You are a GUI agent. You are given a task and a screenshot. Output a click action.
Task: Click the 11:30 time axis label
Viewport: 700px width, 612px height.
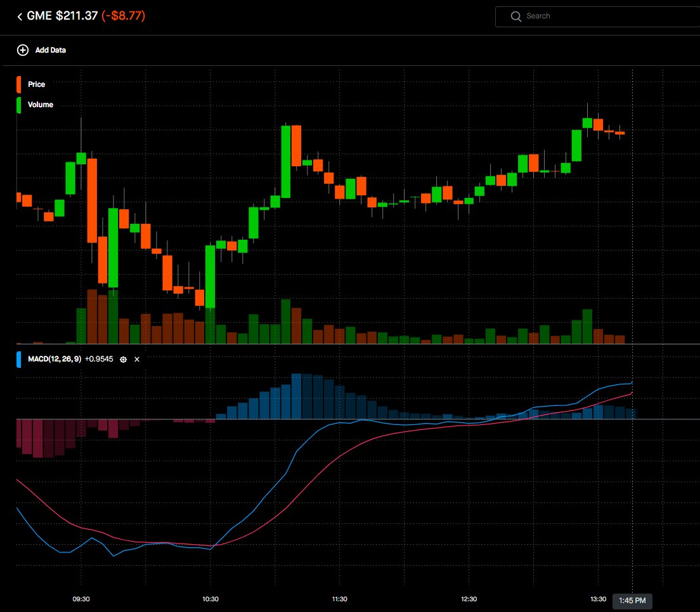pos(340,599)
